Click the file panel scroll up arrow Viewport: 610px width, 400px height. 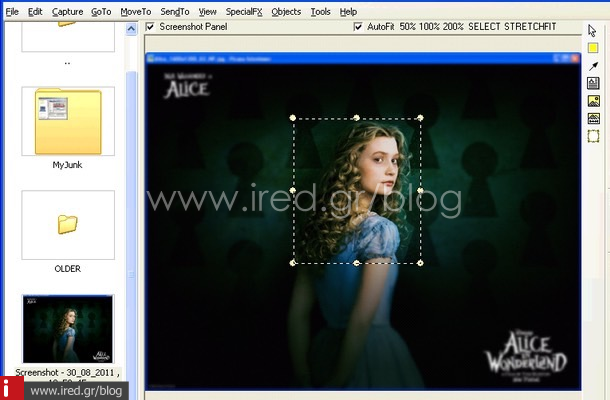[131, 29]
